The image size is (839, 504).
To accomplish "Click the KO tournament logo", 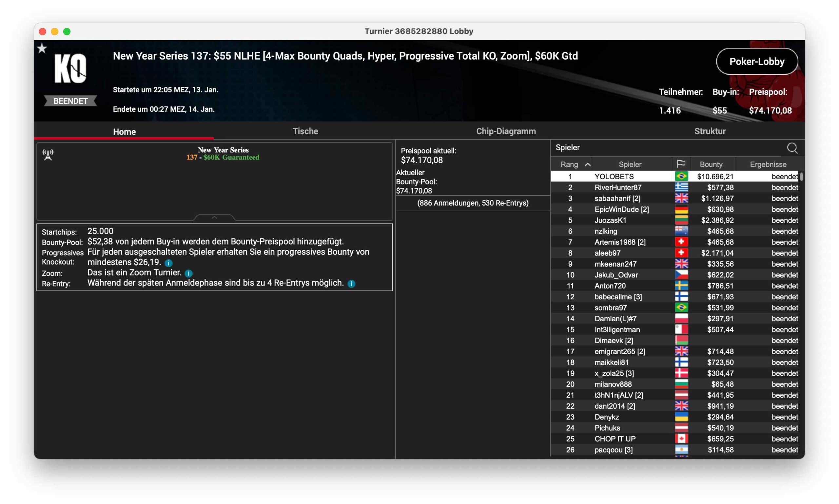I will coord(70,68).
